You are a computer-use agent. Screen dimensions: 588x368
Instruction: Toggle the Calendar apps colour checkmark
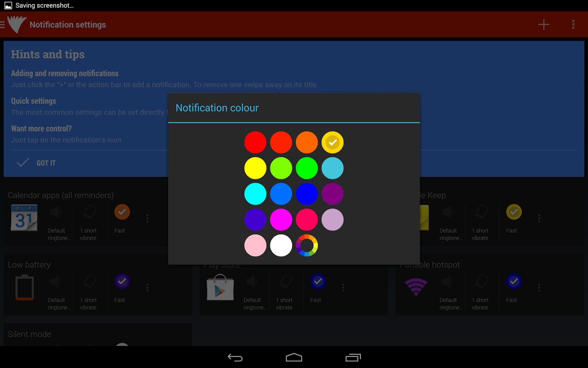coord(122,212)
